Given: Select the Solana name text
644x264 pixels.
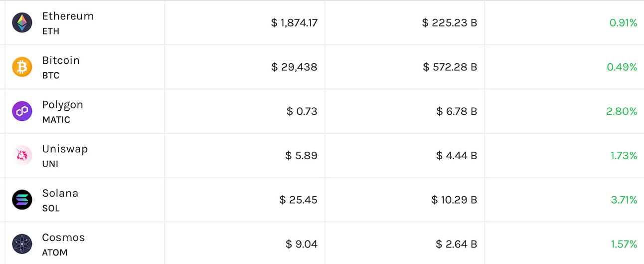Looking at the screenshot, I should 60,193.
